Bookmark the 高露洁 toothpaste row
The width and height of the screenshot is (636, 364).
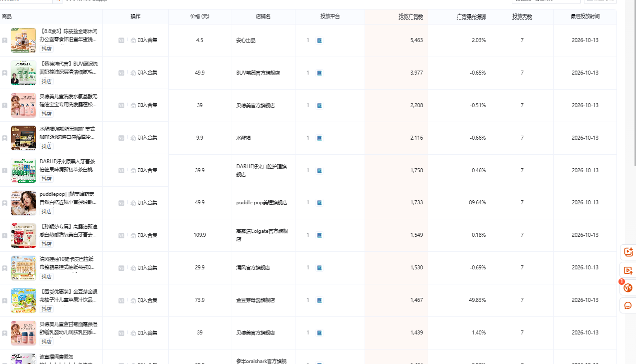click(5, 235)
